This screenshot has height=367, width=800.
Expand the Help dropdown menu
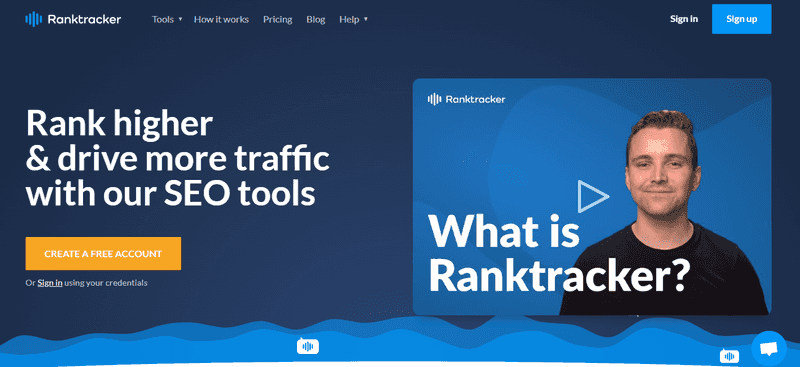(353, 19)
